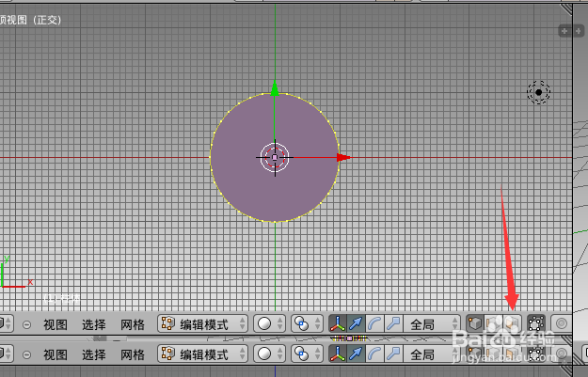Screen dimensions: 588x377
Task: Switch to edge select mode in the upper header
Action: 494,323
